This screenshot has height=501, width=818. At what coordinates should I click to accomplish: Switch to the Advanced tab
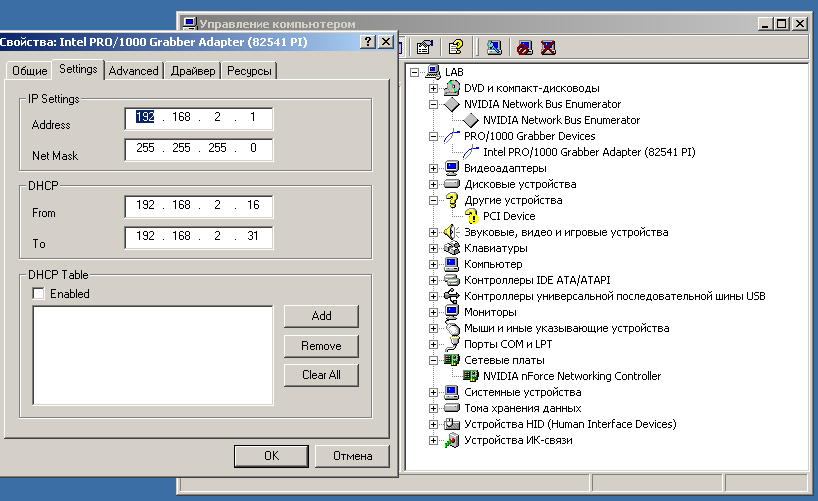click(133, 71)
